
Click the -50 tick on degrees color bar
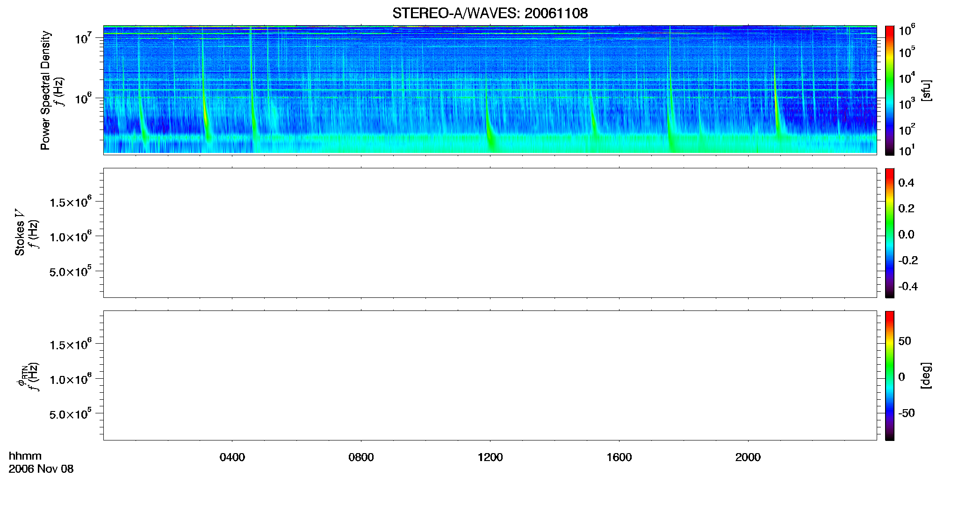pyautogui.click(x=907, y=413)
